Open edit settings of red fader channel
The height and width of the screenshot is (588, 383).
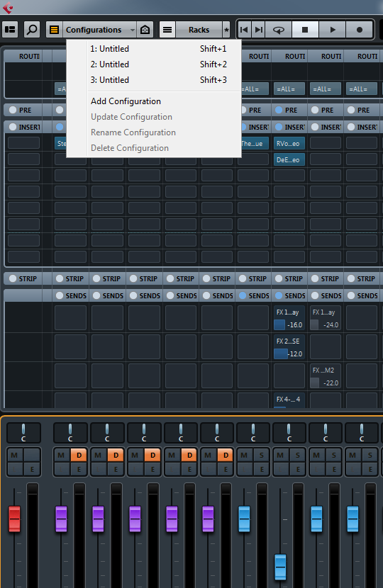tap(33, 469)
